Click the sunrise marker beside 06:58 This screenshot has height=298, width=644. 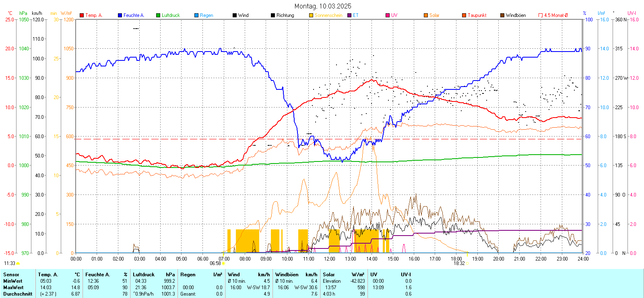[223, 263]
